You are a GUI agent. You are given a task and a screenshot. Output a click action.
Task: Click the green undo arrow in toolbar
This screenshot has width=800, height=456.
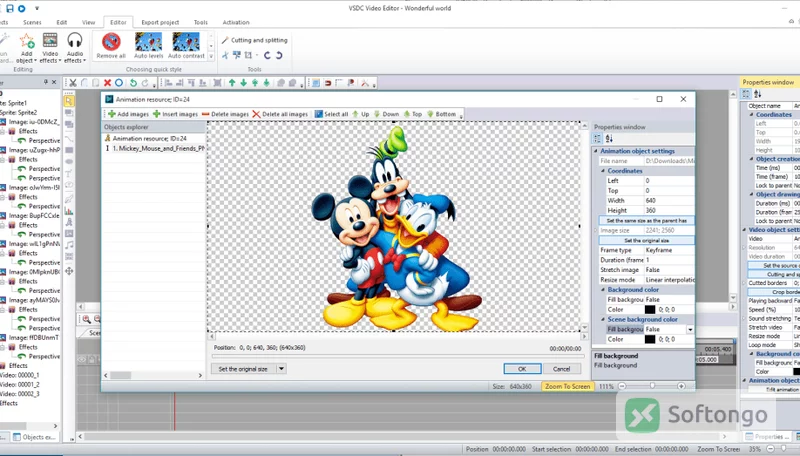pyautogui.click(x=133, y=83)
